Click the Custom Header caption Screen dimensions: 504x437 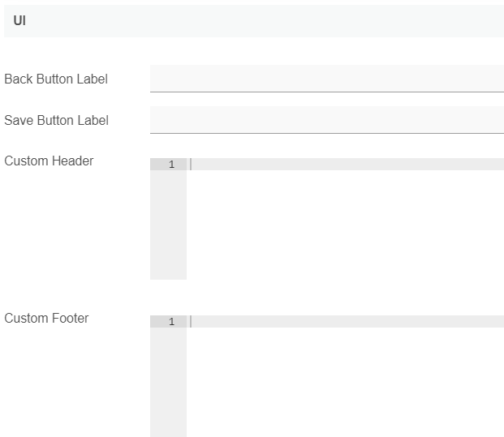pos(49,161)
